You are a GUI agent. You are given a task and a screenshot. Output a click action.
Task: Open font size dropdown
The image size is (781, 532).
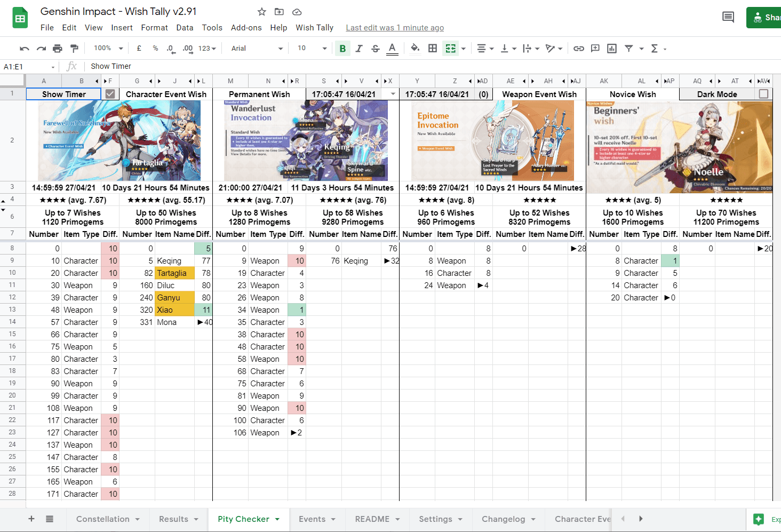(x=312, y=48)
